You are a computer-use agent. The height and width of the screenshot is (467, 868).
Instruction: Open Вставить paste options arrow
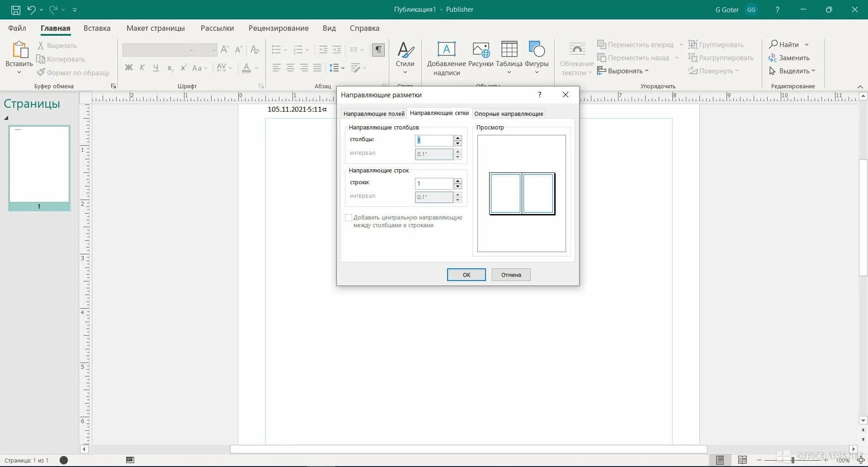(x=19, y=72)
